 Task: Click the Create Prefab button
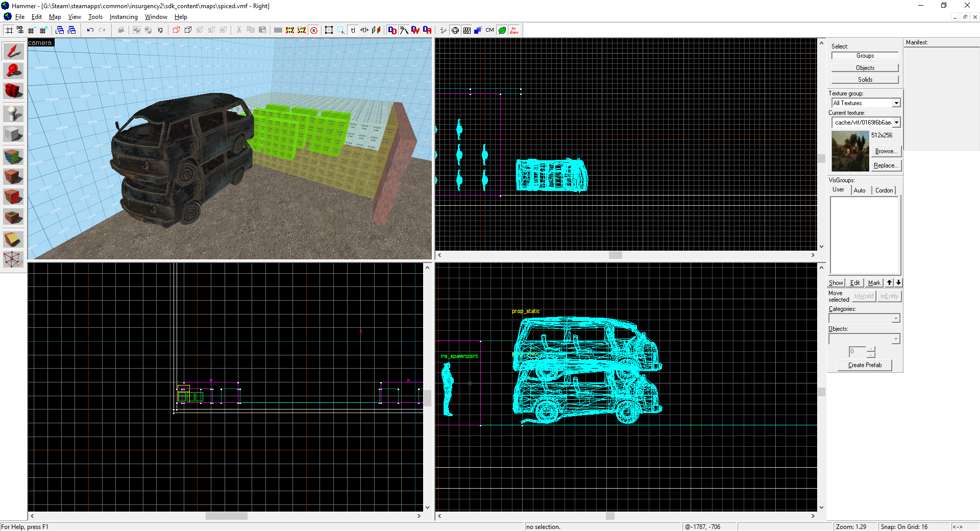point(865,365)
